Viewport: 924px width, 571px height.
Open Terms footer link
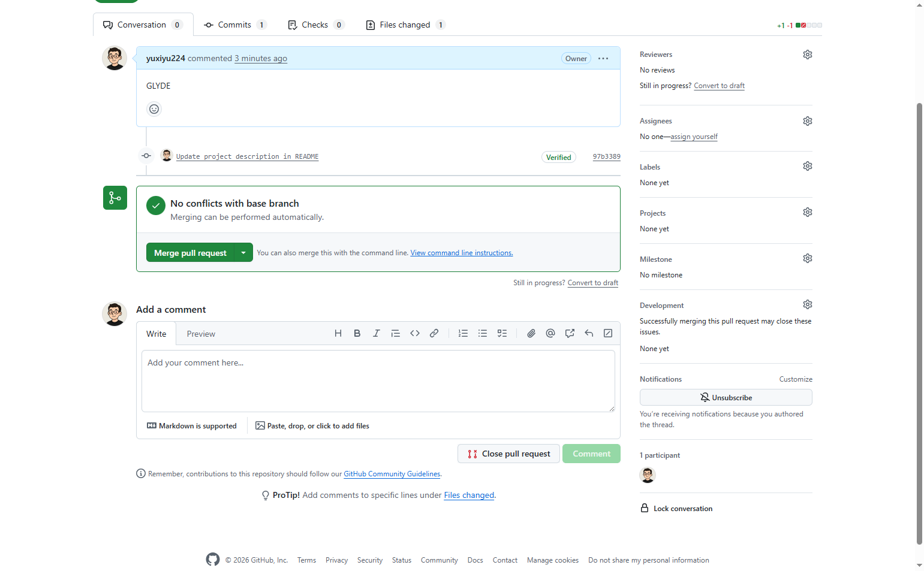click(306, 560)
